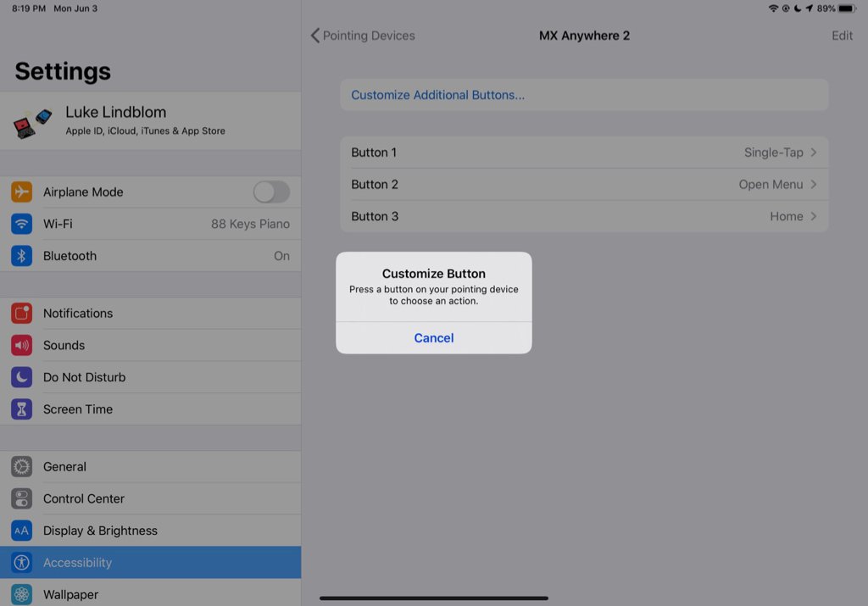Go back using the Pointing Devices chevron
The width and height of the screenshot is (868, 606).
pos(315,36)
